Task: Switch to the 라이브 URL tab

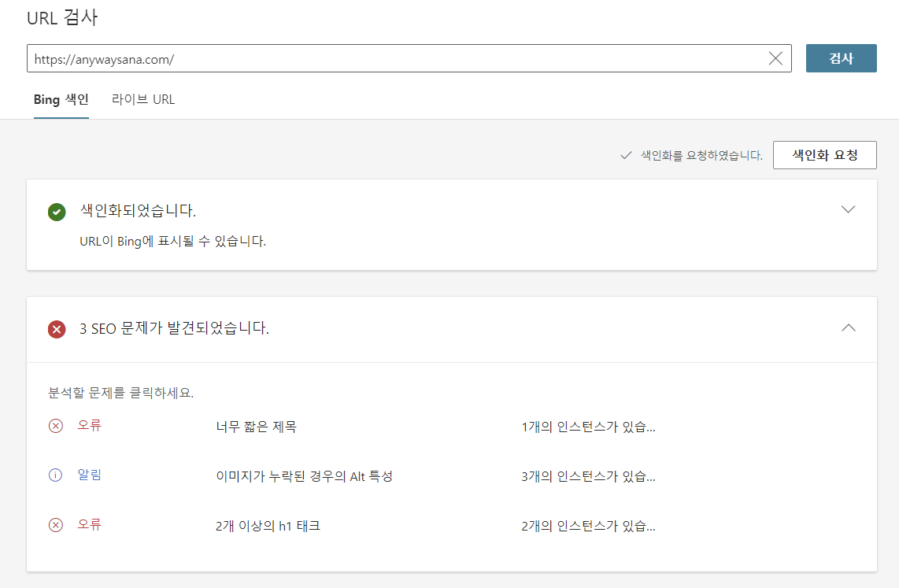Action: (143, 99)
